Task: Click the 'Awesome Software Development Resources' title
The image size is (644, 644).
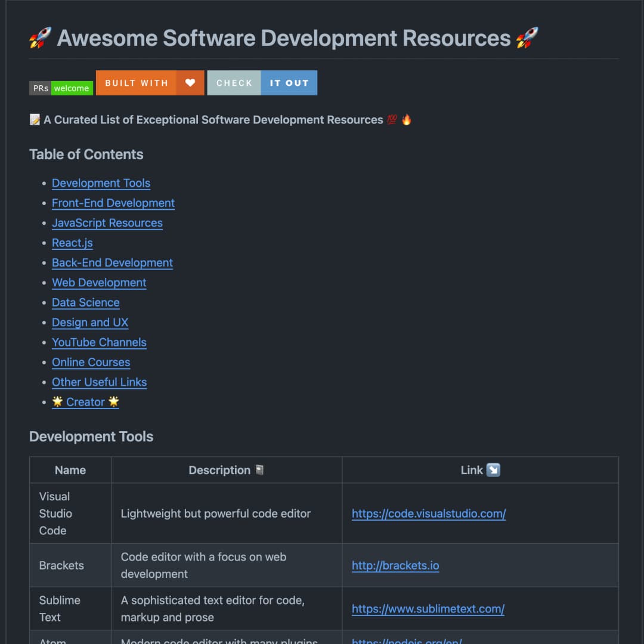Action: (x=284, y=38)
